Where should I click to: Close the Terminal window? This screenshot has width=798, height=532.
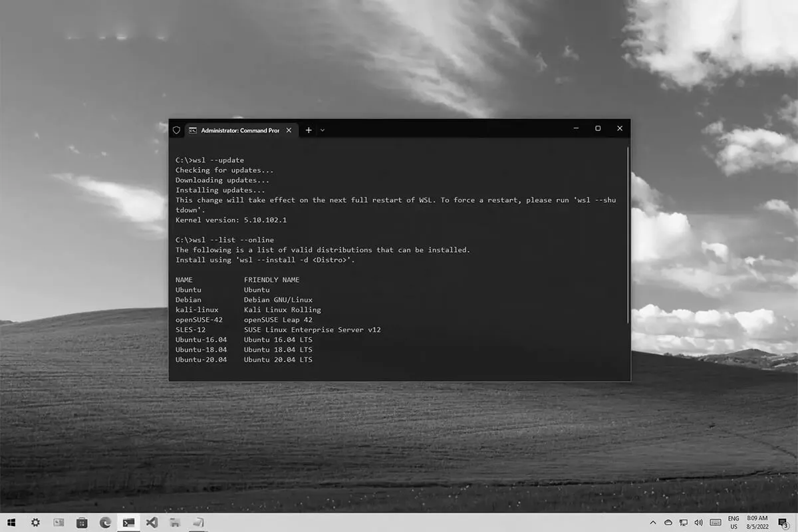click(620, 128)
